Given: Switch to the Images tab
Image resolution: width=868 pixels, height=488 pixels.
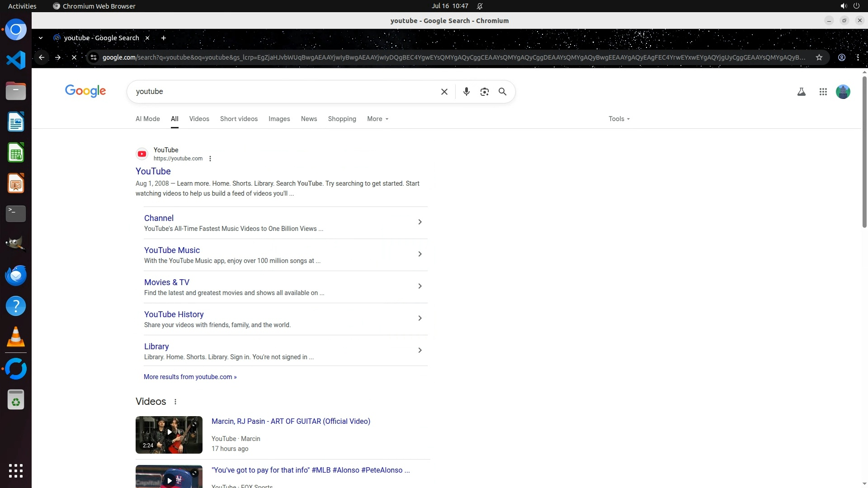Looking at the screenshot, I should [279, 119].
